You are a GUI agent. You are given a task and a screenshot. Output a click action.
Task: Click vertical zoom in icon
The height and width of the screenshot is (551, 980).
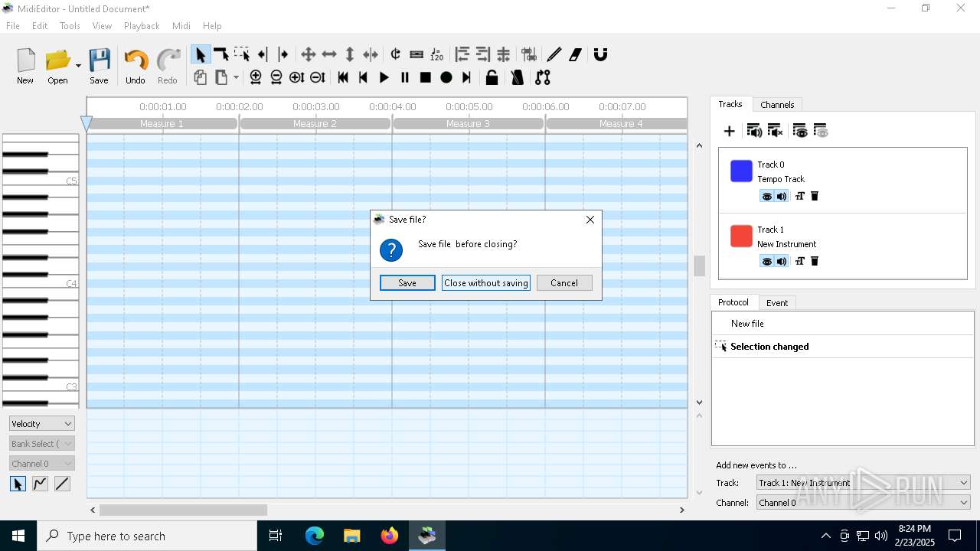[x=297, y=77]
